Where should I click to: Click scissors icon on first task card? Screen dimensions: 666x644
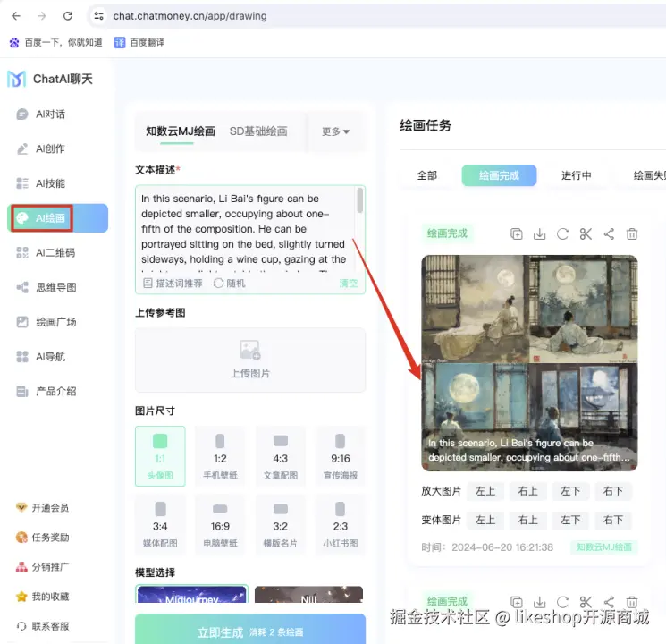(586, 233)
